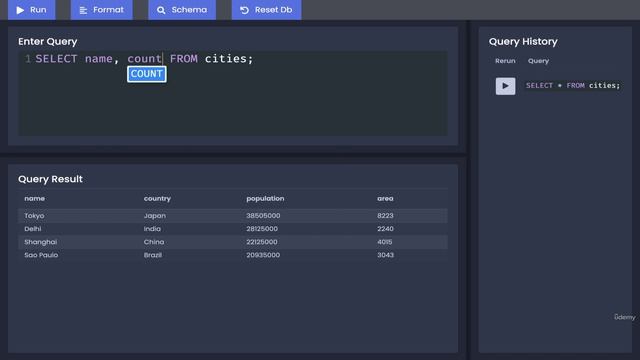Open the Schema viewer
The width and height of the screenshot is (640, 360).
click(x=182, y=10)
